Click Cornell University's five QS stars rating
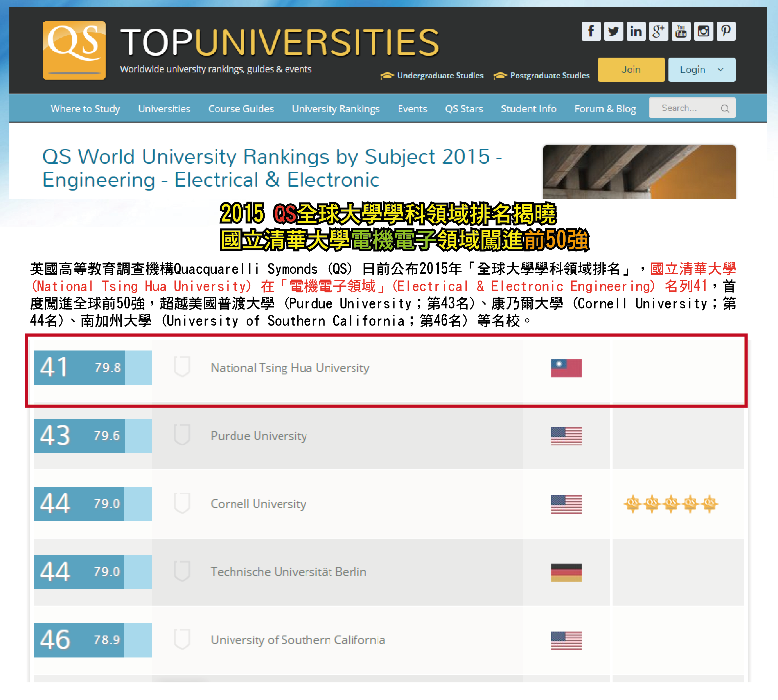 (x=671, y=503)
